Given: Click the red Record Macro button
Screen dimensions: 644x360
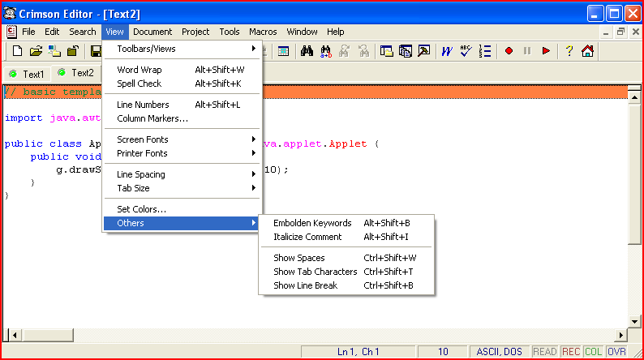Looking at the screenshot, I should pyautogui.click(x=509, y=51).
